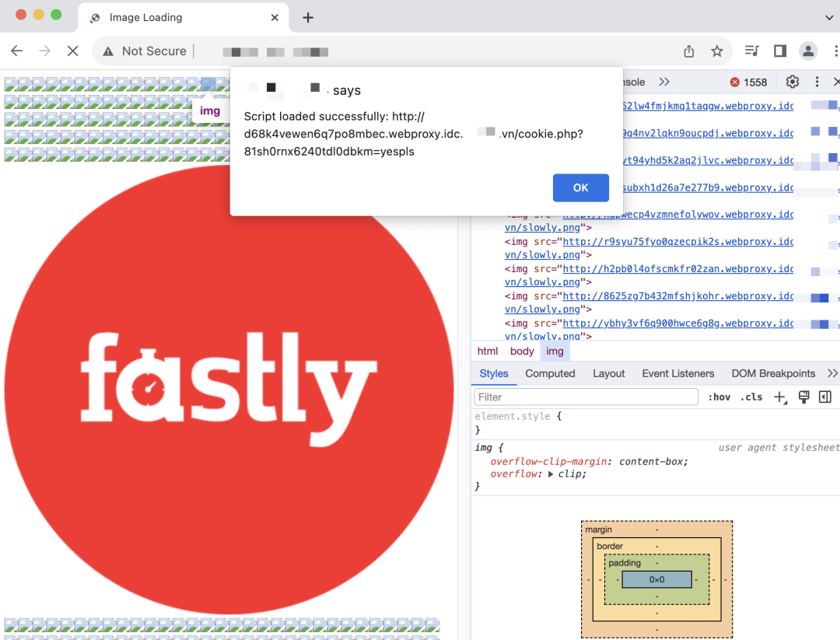Select the body breadcrumb
This screenshot has width=840, height=640.
point(522,351)
